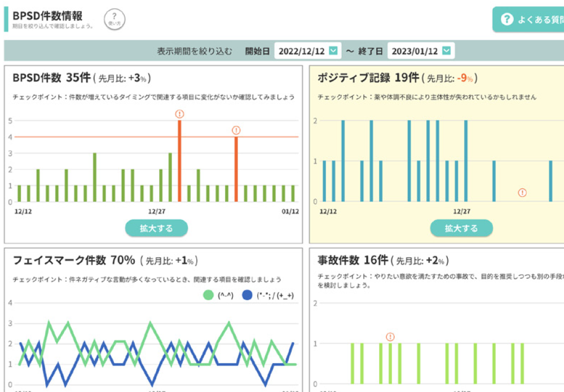
Task: Expand the 終了日 date dropdown arrow
Action: [x=446, y=51]
